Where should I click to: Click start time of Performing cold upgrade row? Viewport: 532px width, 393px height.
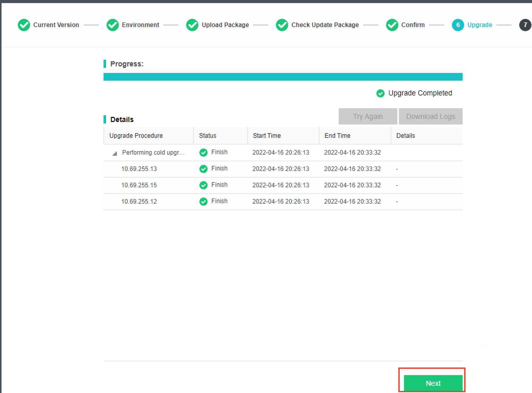[281, 153]
